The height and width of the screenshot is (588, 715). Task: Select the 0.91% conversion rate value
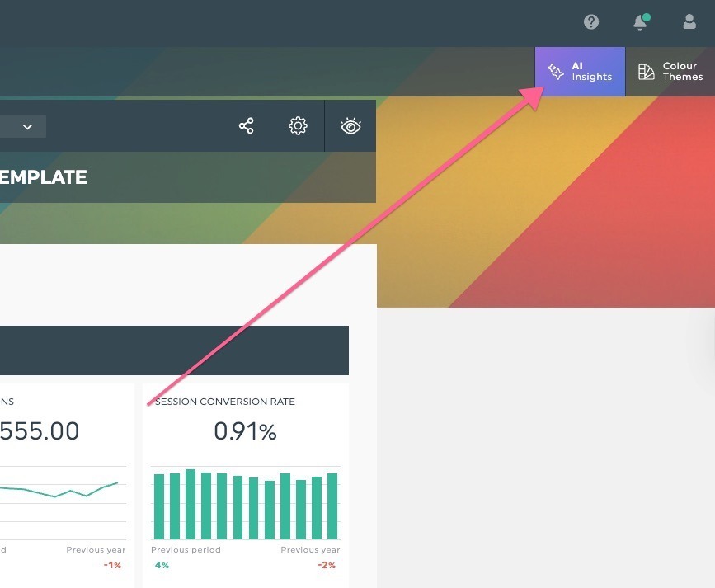point(245,431)
